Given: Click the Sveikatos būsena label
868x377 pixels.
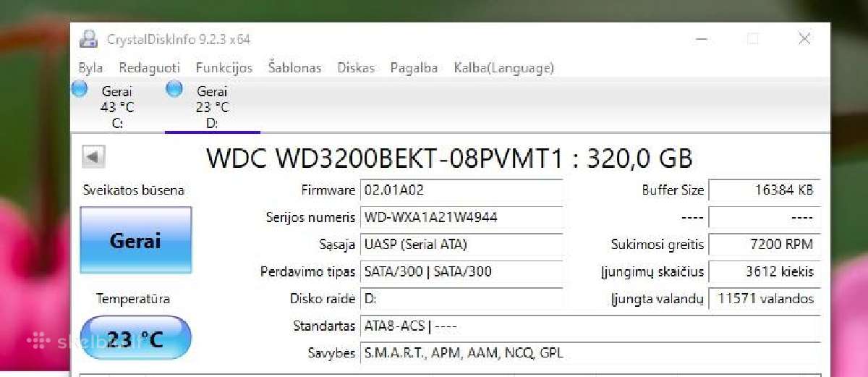Looking at the screenshot, I should coord(133,190).
